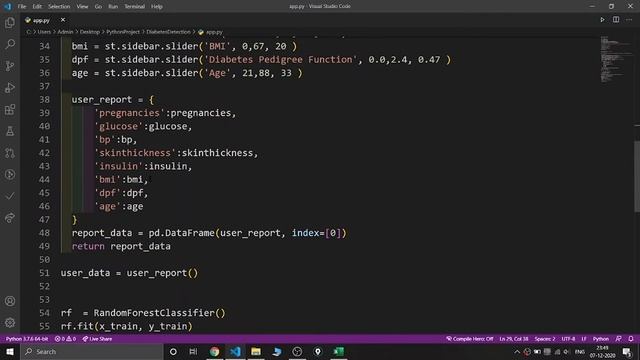Split the editor to the right
Image resolution: width=640 pixels, height=360 pixels.
point(616,20)
